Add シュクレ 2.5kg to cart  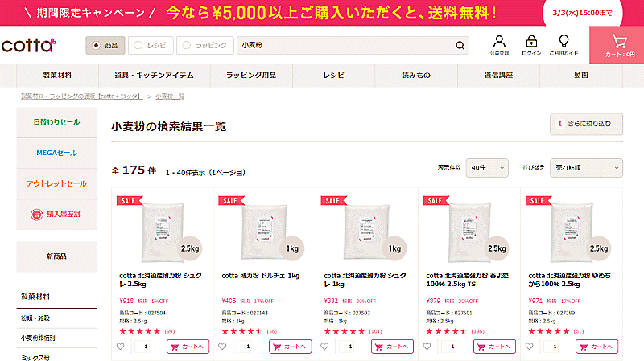[188, 347]
